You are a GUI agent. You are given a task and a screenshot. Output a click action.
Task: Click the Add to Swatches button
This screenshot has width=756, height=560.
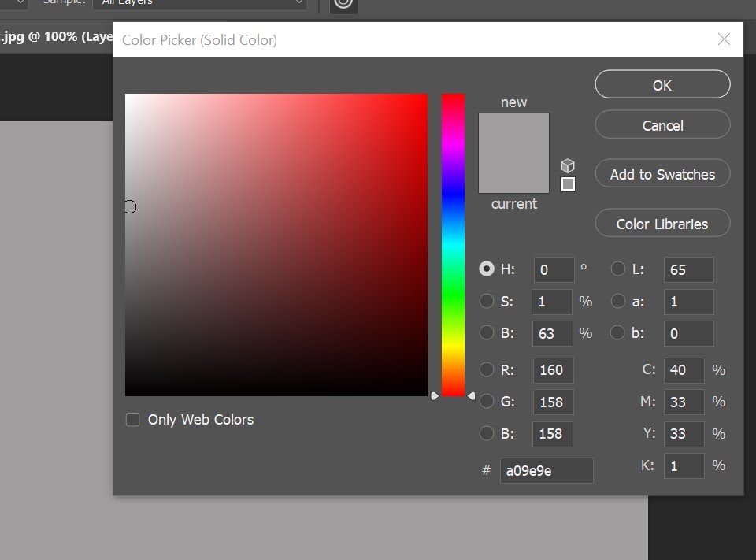662,175
